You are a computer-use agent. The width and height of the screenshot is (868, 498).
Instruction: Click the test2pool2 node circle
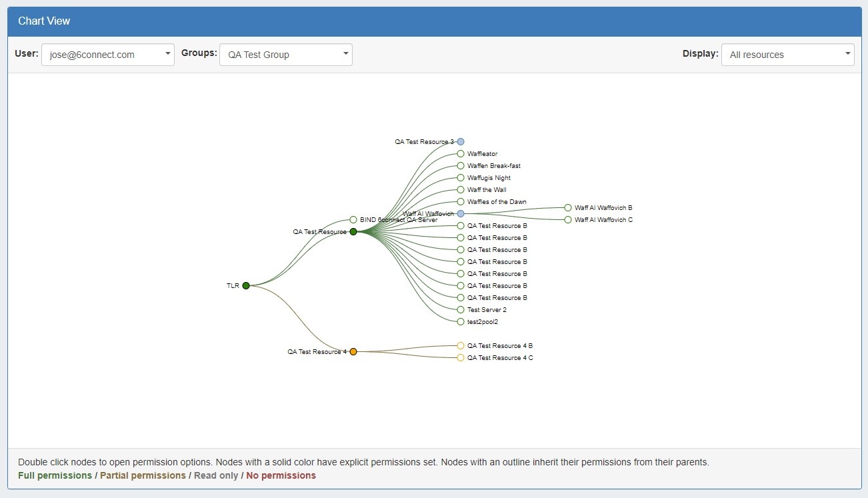point(461,321)
